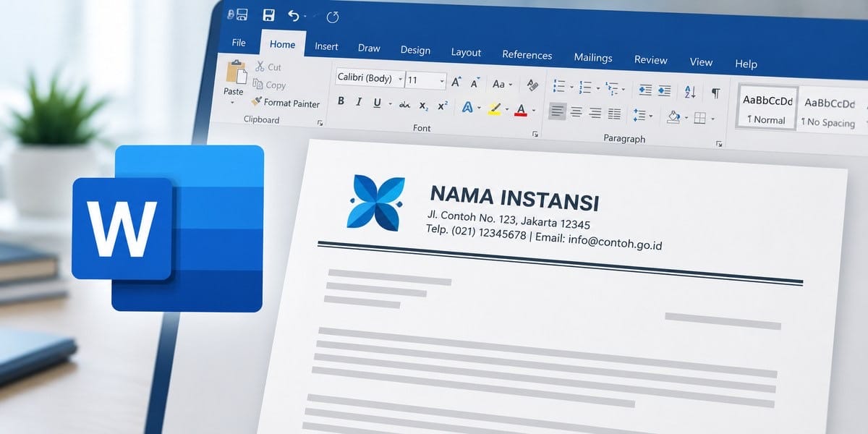
Task: Click the Undo arrow icon
Action: pyautogui.click(x=293, y=15)
